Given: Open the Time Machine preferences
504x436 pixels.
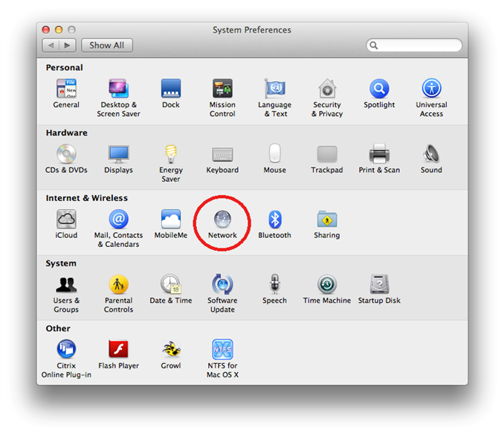Looking at the screenshot, I should pos(326,285).
